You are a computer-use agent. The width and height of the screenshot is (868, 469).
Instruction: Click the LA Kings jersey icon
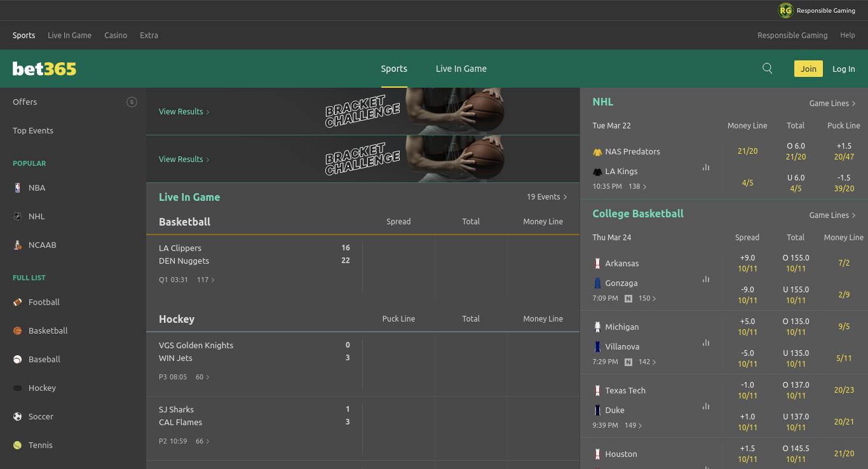[x=597, y=172]
